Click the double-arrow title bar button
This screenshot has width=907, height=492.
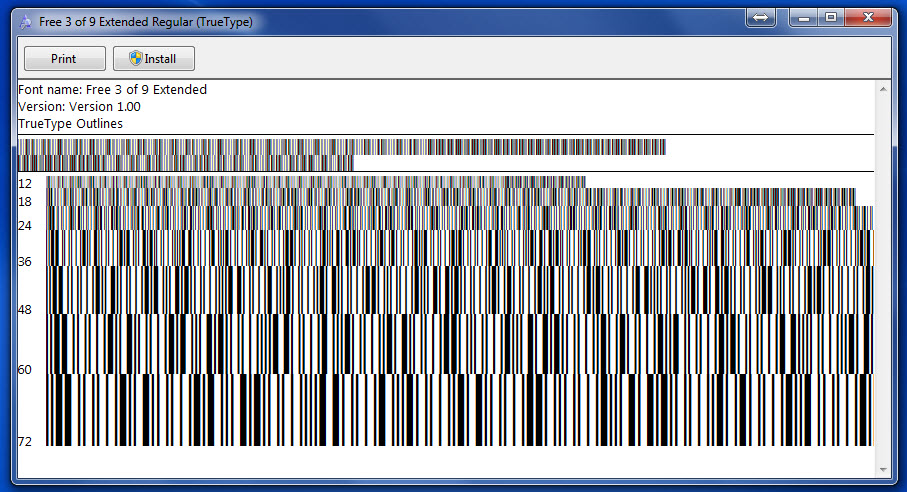(761, 18)
